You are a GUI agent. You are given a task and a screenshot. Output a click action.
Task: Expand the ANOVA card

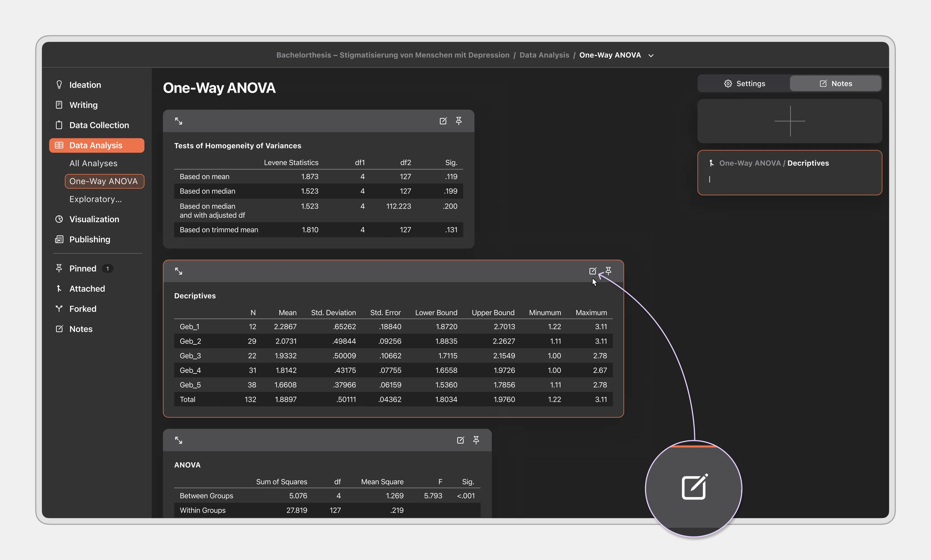point(178,440)
